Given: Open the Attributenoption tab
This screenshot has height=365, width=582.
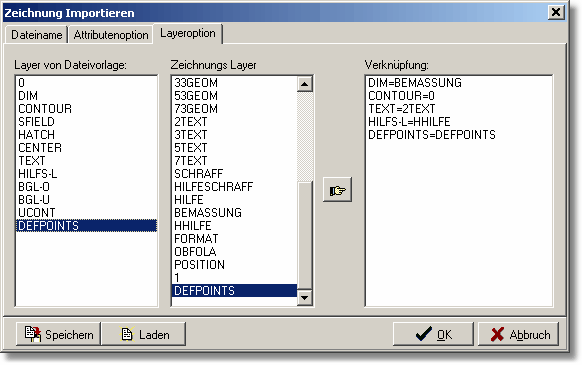Looking at the screenshot, I should click(x=111, y=35).
